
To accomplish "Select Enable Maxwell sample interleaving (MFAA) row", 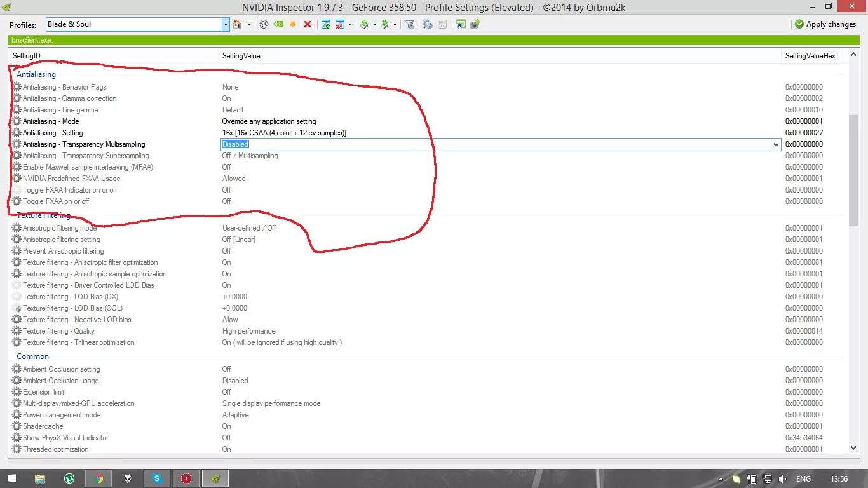I will point(427,167).
